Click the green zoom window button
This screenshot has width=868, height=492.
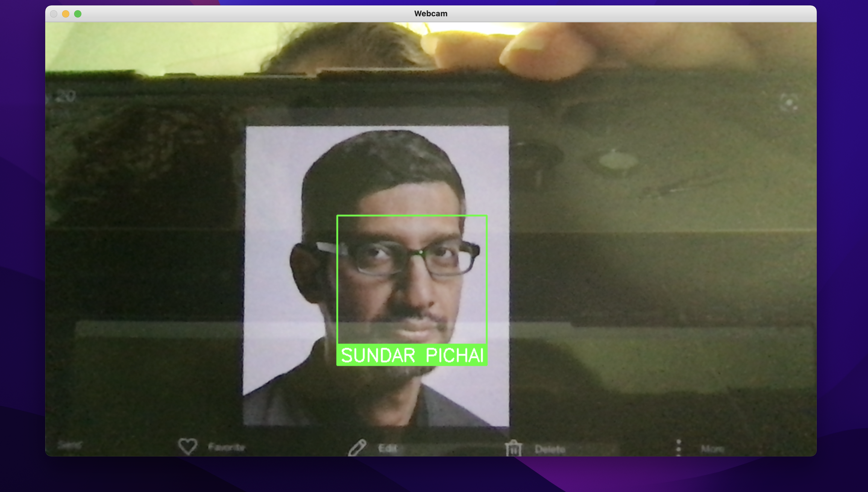pos(78,14)
